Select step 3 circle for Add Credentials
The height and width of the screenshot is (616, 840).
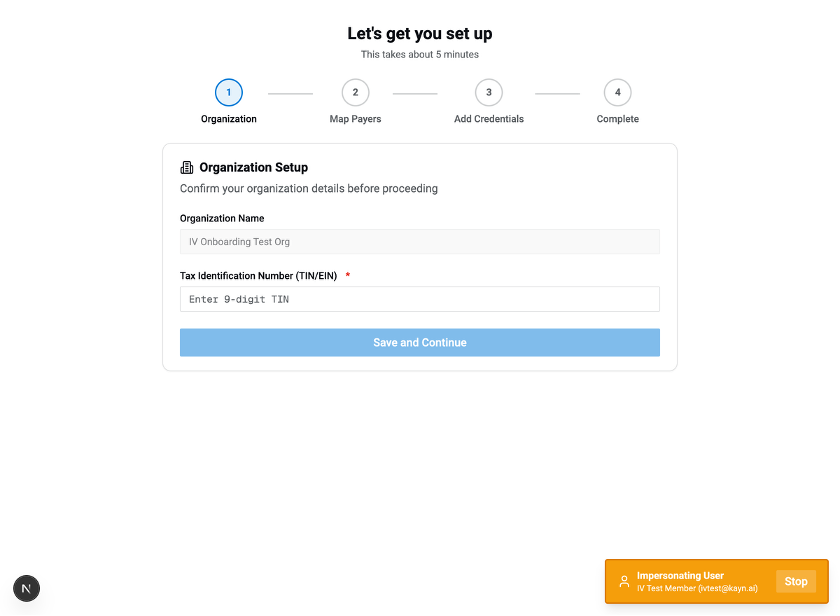coord(489,93)
